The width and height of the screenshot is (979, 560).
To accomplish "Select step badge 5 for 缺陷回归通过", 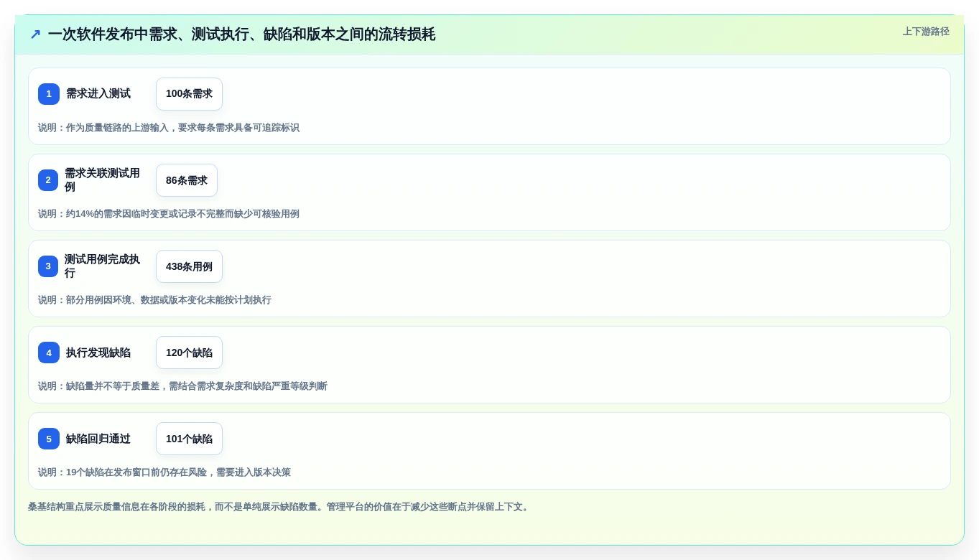I will tap(49, 439).
